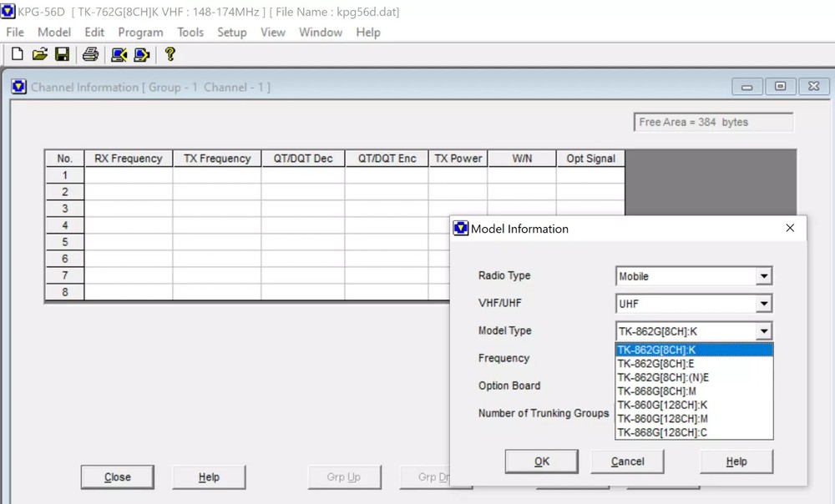This screenshot has height=504, width=835.
Task: Click the Free Area bytes field
Action: point(714,123)
